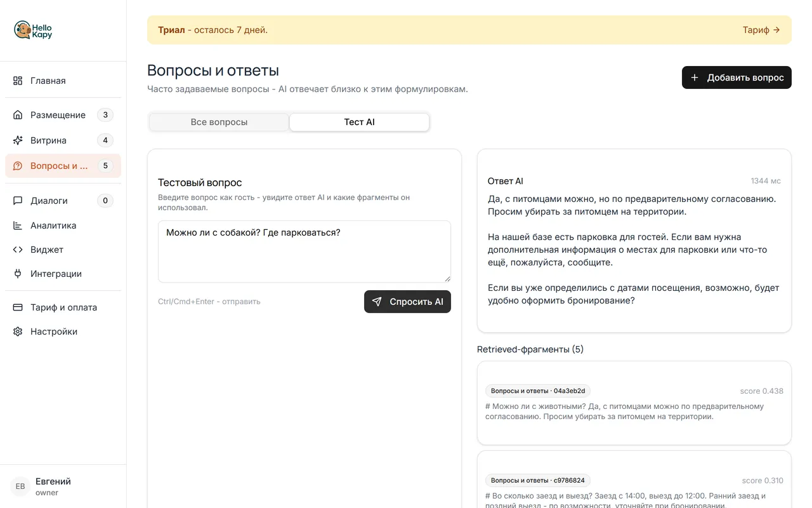Open the Размещение menu item
Screen dimensions: 812x508
pos(63,115)
